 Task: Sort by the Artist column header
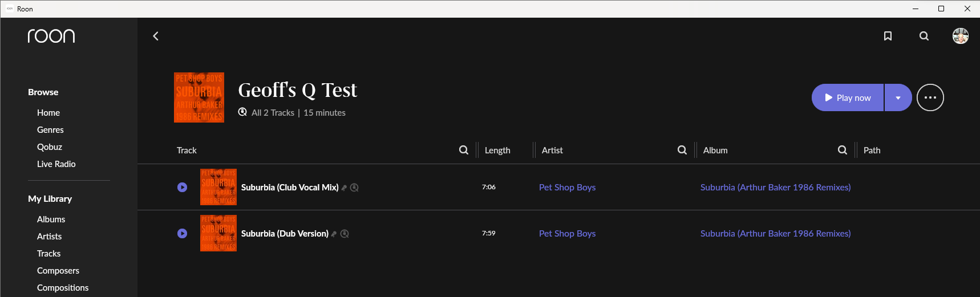coord(552,150)
